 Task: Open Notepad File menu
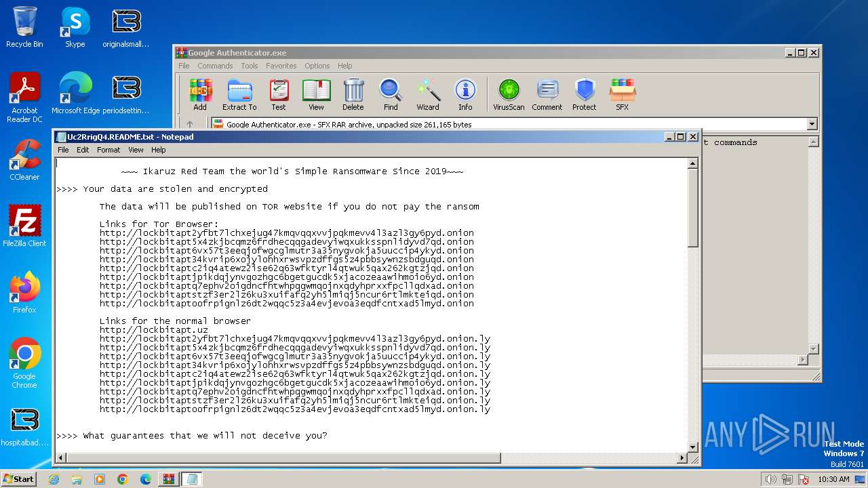63,150
